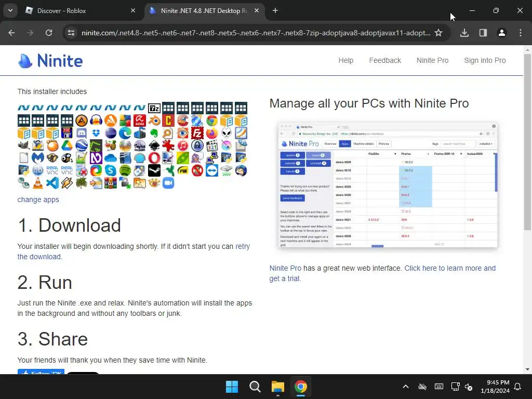Image resolution: width=532 pixels, height=399 pixels.
Task: Open the Help link in Ninite header
Action: [345, 60]
